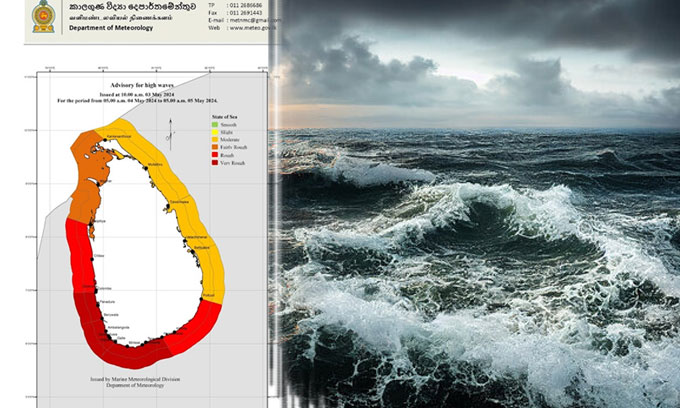Screen dimensions: 680x408
Task: Click the 'Galle' place label
Action: click(121, 338)
